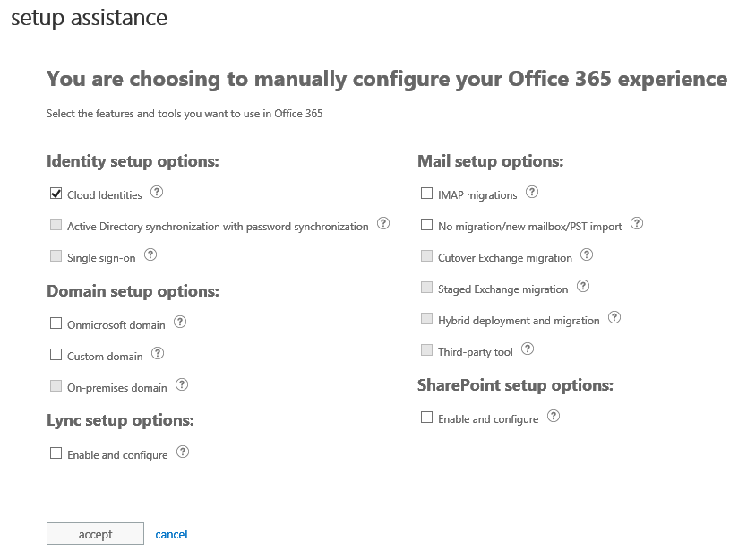
Task: Click the cancel link
Action: pyautogui.click(x=171, y=534)
